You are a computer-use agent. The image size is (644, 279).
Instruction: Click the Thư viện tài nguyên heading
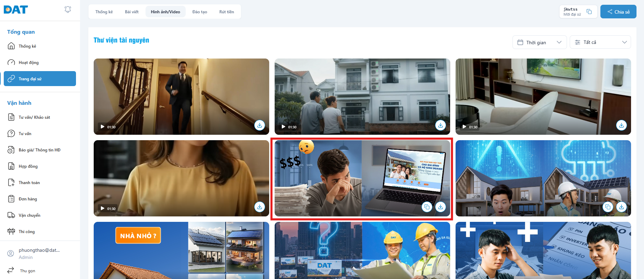(x=121, y=40)
